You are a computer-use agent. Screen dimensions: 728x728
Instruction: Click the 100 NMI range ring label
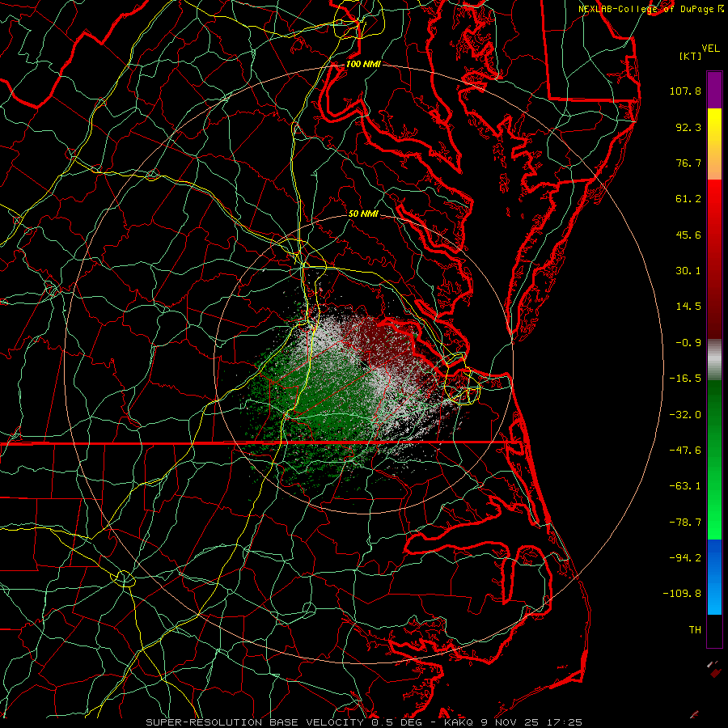[363, 64]
